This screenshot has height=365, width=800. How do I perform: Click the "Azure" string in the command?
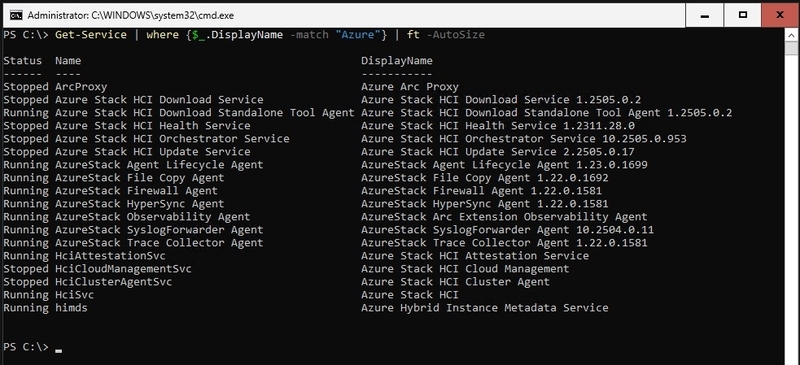tap(358, 35)
